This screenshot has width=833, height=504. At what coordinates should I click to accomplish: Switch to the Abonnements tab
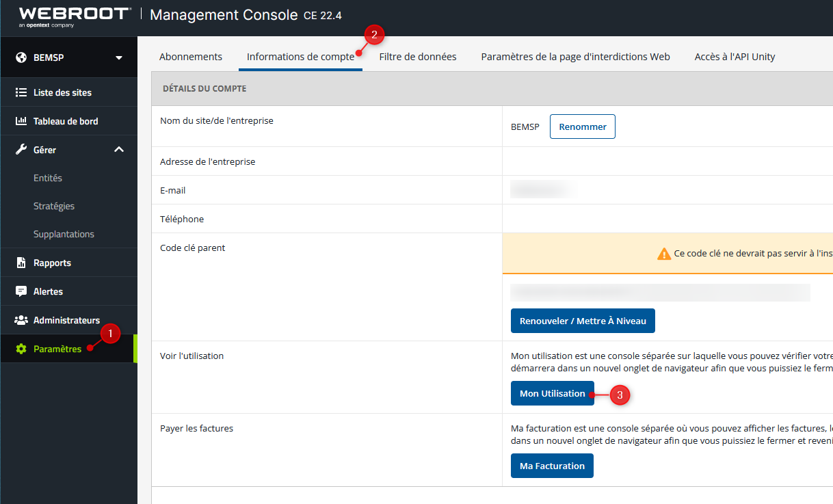[191, 57]
